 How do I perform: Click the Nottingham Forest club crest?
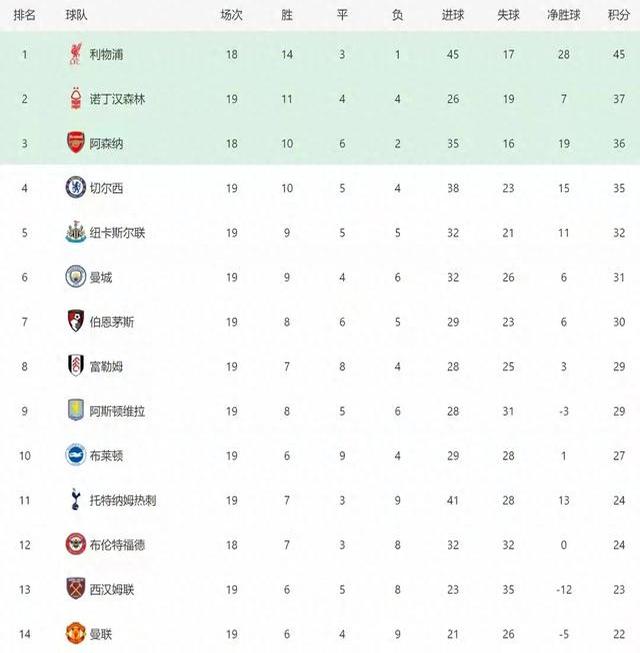point(75,99)
